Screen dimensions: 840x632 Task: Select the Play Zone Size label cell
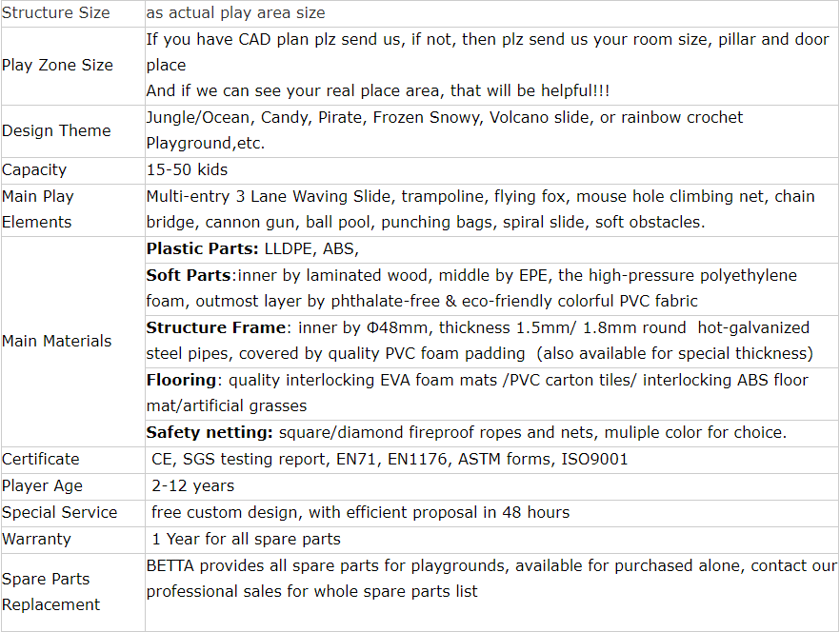72,66
